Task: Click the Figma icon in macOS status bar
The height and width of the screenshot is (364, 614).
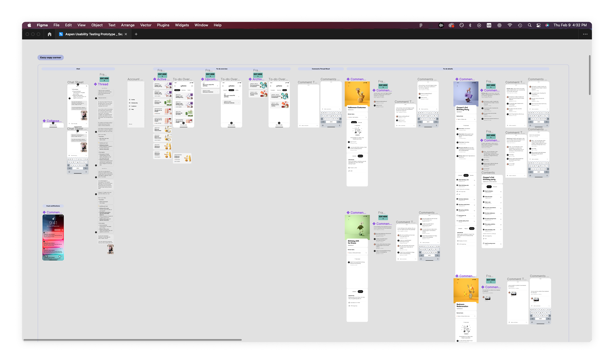Action: tap(421, 25)
